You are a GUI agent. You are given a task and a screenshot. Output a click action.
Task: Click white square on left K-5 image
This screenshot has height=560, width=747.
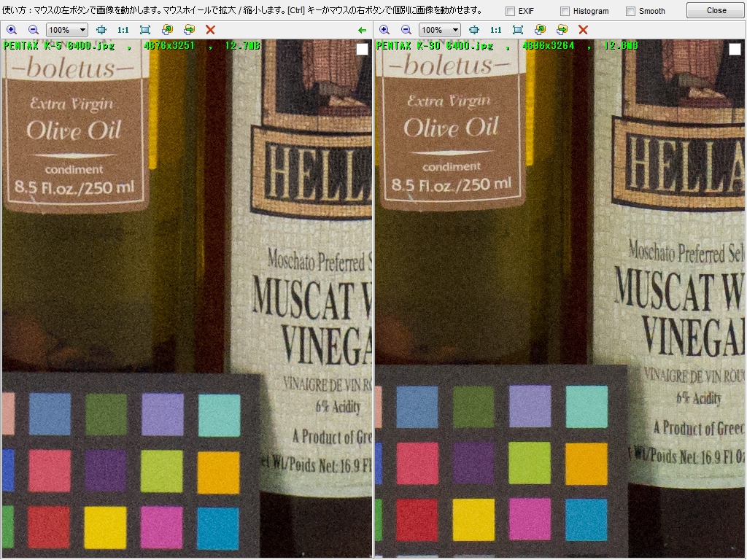[x=362, y=49]
